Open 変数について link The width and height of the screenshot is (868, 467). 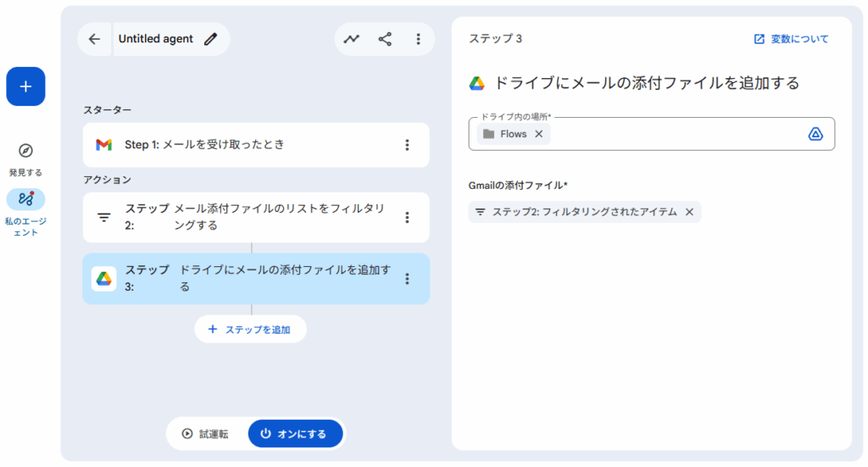(x=791, y=39)
